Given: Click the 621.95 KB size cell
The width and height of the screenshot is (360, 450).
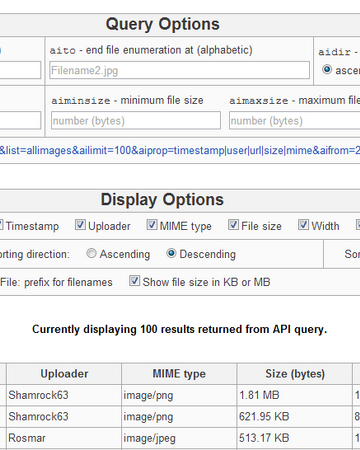Looking at the screenshot, I should click(295, 416).
